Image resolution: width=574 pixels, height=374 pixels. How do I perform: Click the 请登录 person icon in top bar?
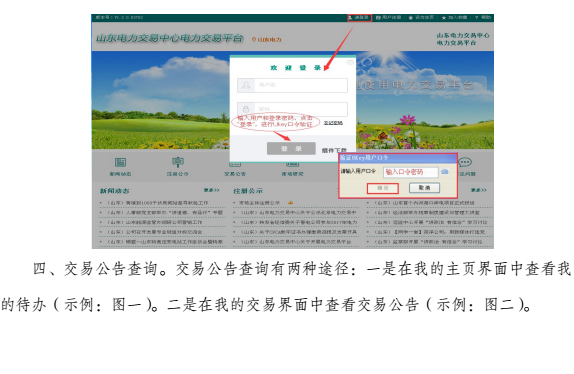tap(350, 18)
